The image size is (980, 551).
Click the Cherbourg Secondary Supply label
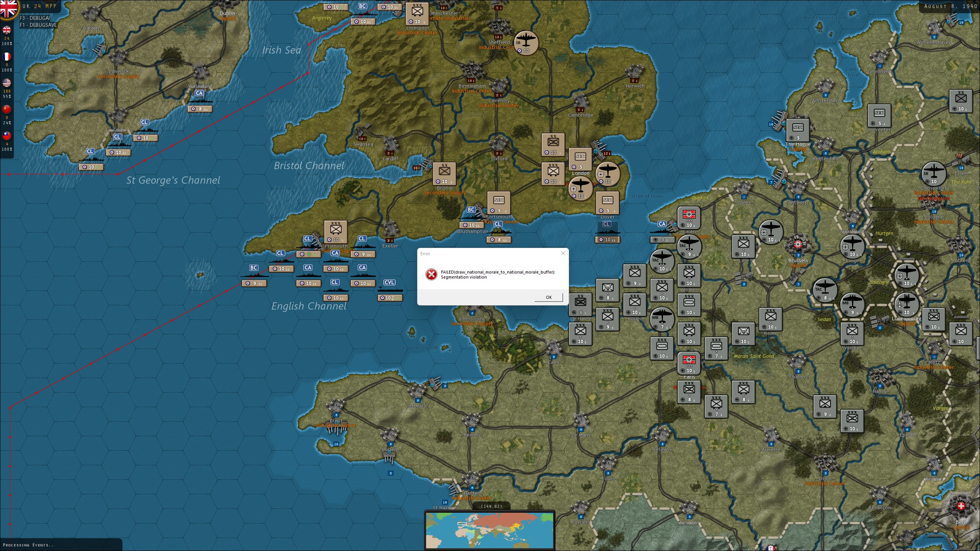tap(472, 324)
